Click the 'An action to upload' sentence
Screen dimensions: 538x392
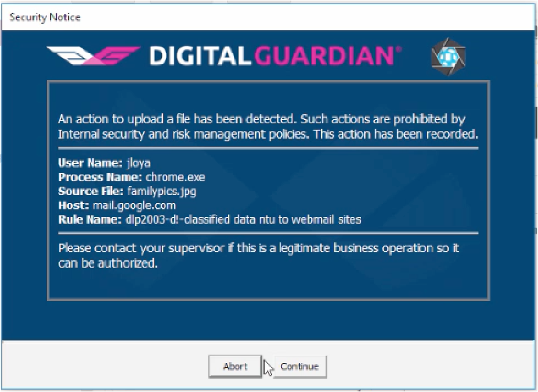click(x=178, y=119)
